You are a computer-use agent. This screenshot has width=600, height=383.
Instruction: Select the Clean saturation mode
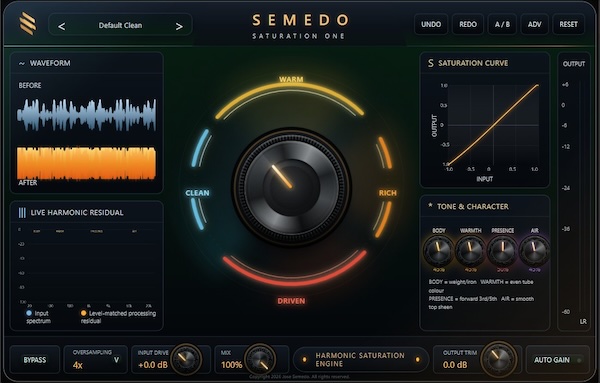click(x=197, y=193)
